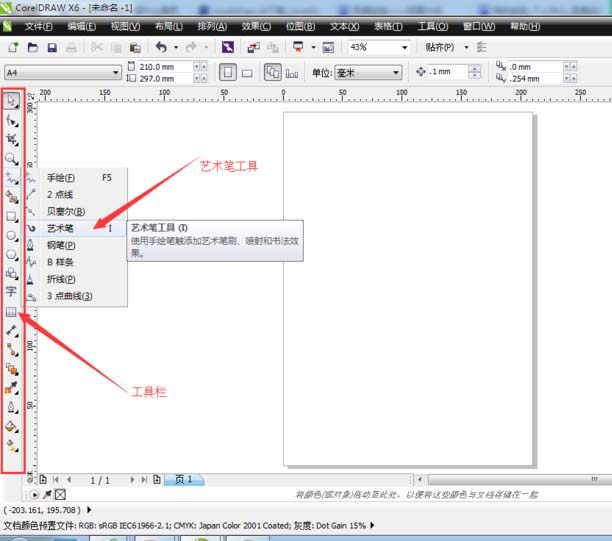Add a page before with left plus icon
This screenshot has height=541, width=612.
43,479
